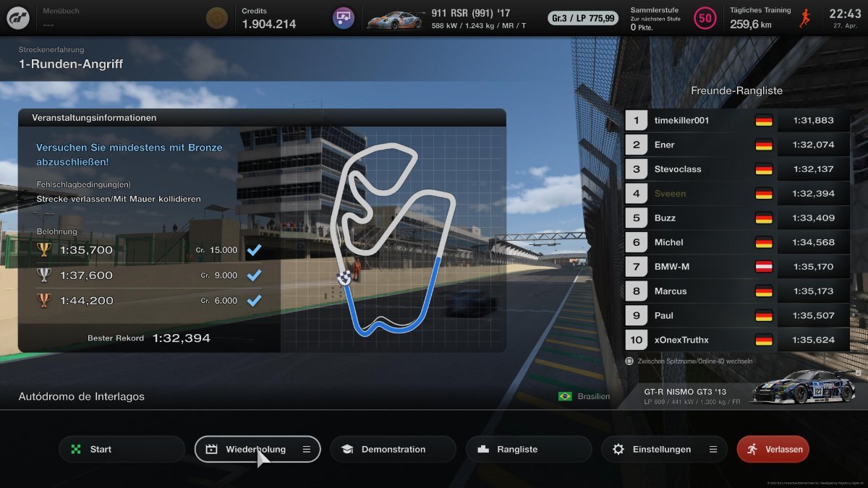Select Stevoclass in friends ranking
This screenshot has width=868, height=488.
point(737,169)
